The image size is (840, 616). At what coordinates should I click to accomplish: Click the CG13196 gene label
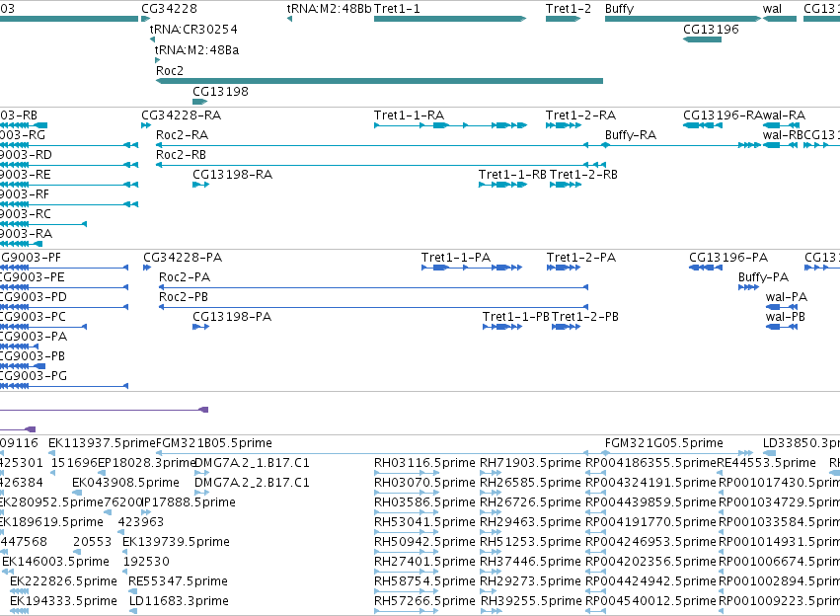[x=711, y=29]
